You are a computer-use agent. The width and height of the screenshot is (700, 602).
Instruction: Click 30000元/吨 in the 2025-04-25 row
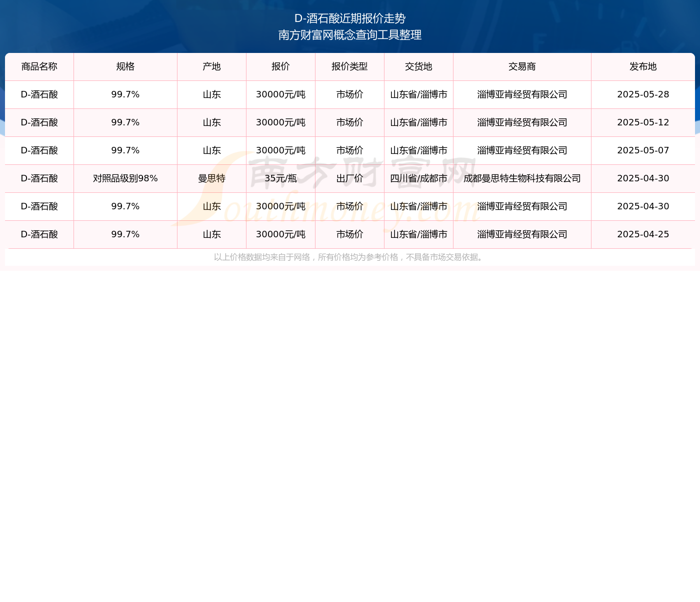pyautogui.click(x=281, y=234)
